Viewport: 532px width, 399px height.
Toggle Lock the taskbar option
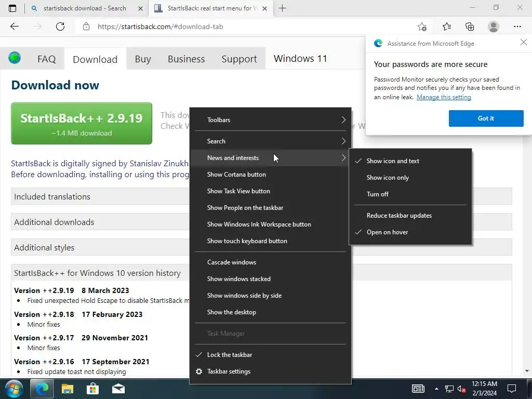pos(270,355)
